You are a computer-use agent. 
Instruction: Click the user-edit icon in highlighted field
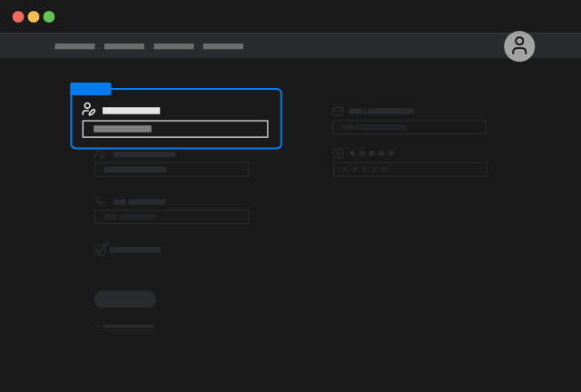point(89,110)
